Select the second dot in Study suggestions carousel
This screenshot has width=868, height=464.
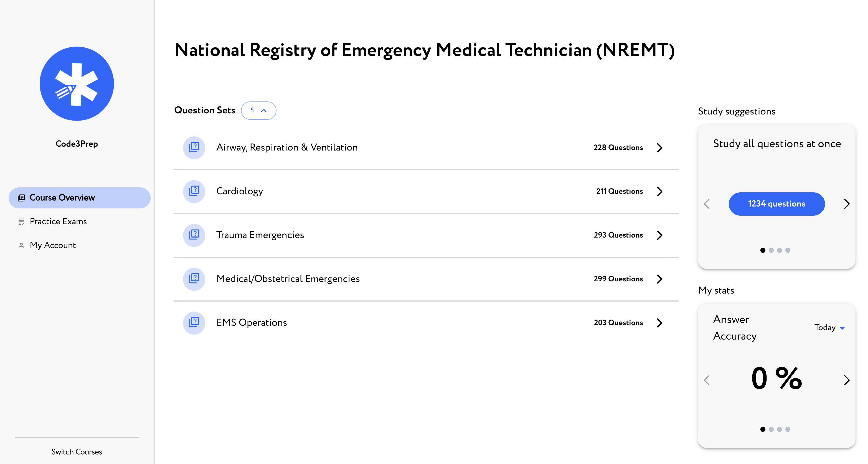771,250
